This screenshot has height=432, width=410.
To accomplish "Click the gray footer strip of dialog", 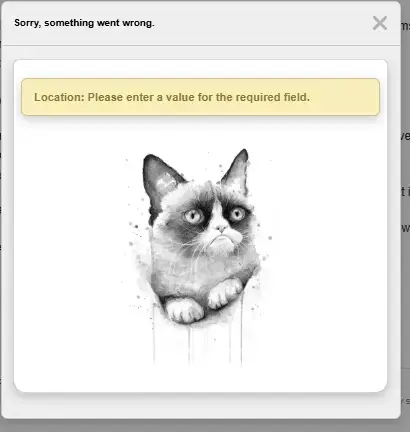I will [200, 405].
